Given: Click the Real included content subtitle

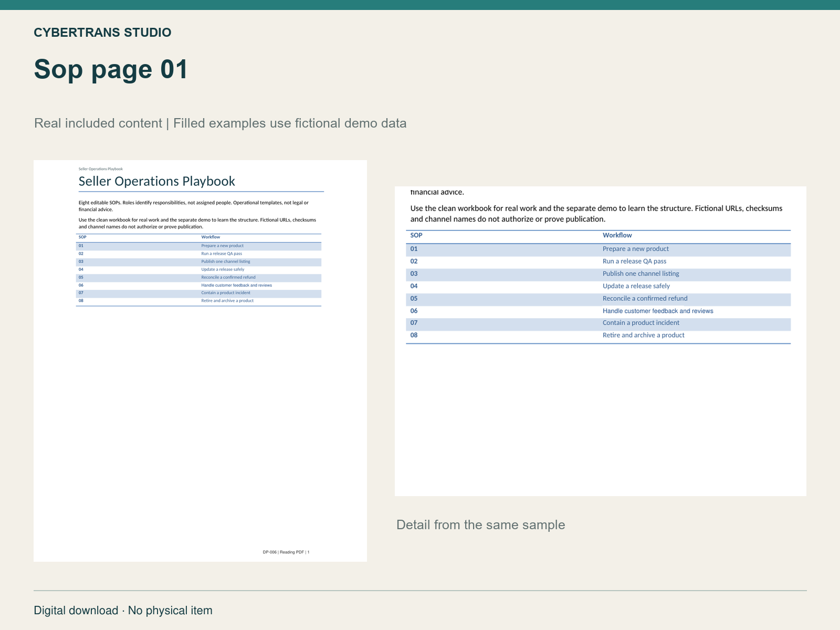Looking at the screenshot, I should click(220, 123).
